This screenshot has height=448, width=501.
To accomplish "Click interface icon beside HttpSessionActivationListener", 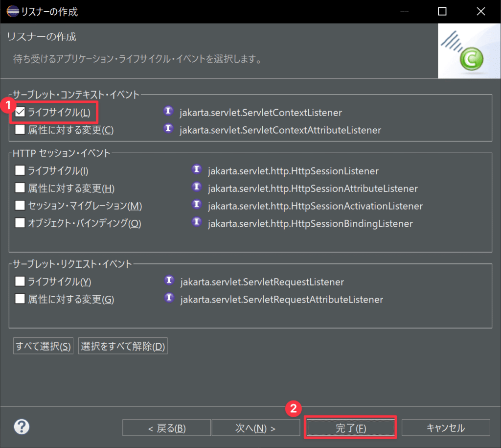I will 197,206.
